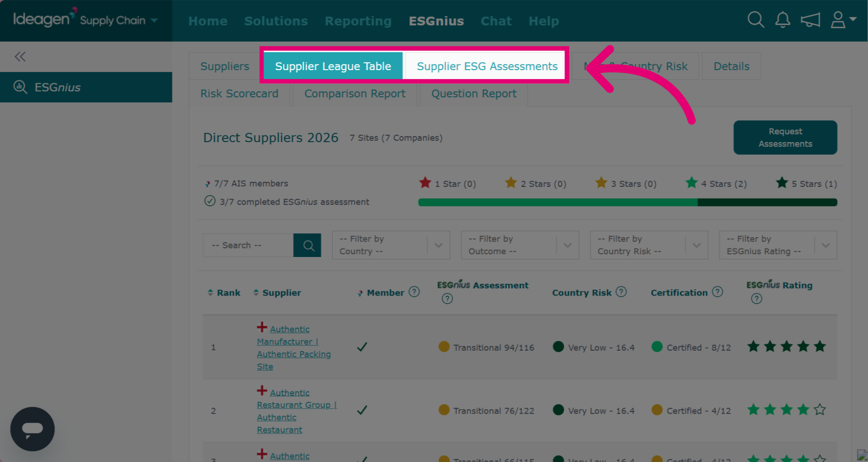The width and height of the screenshot is (868, 462).
Task: Open Solutions menu
Action: point(276,21)
